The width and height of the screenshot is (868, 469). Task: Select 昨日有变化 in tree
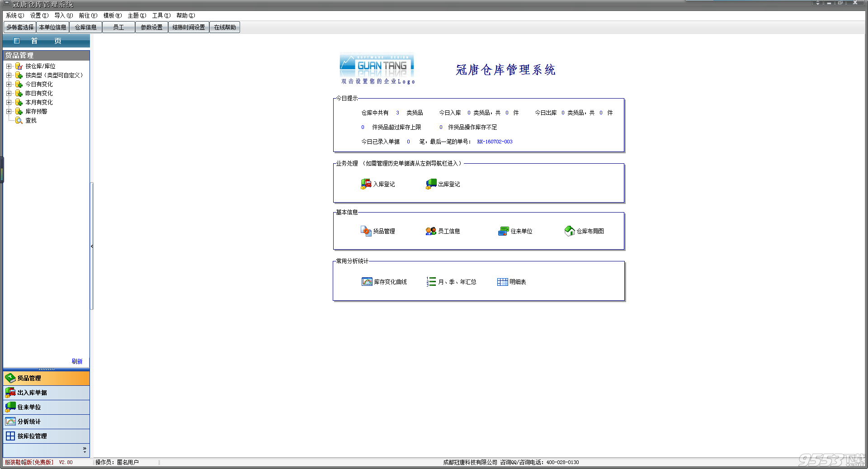click(39, 93)
